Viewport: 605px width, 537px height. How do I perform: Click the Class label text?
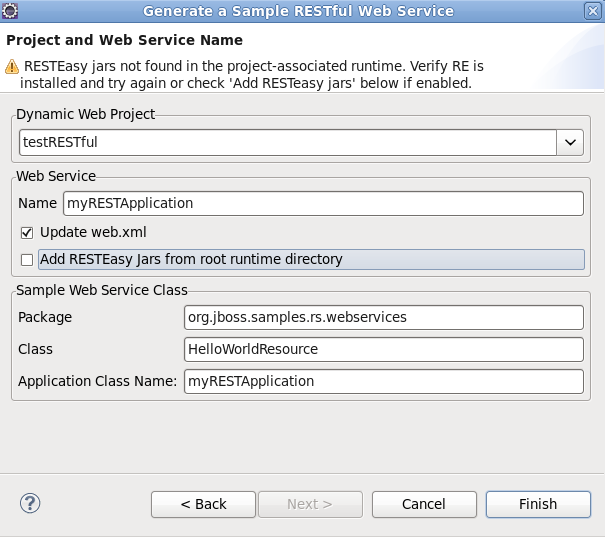tap(35, 350)
